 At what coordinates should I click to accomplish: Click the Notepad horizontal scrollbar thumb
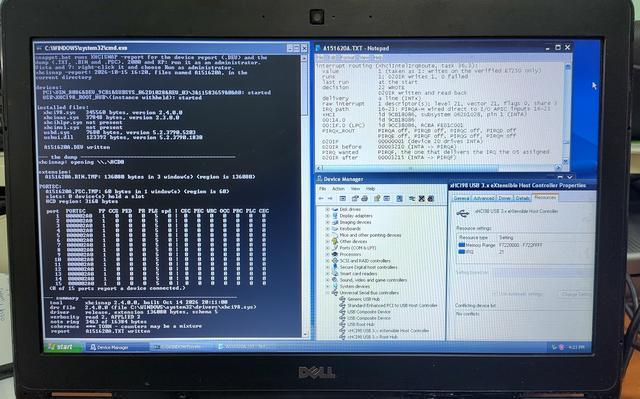pyautogui.click(x=410, y=168)
